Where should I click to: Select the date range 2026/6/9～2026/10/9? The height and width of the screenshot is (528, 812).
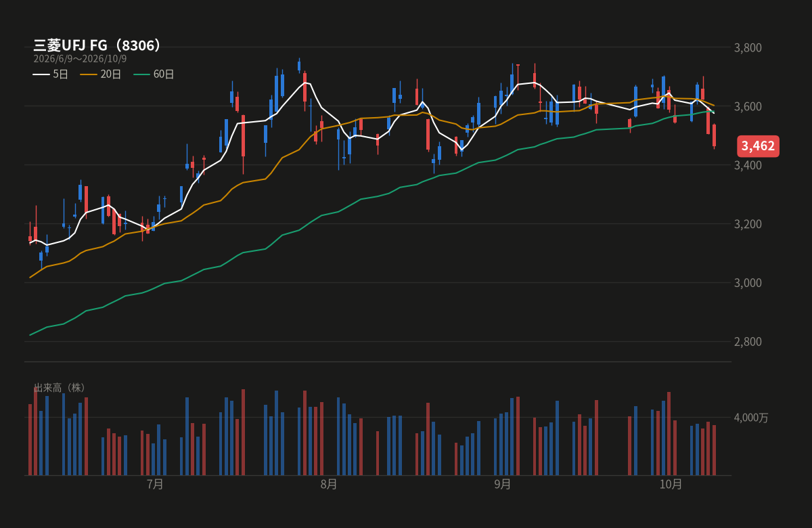(x=80, y=59)
